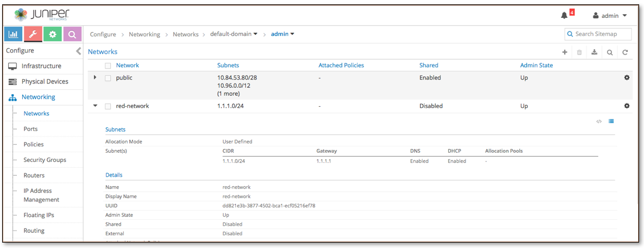Switch to JSON code view of red-network
This screenshot has width=644, height=248.
tap(599, 121)
